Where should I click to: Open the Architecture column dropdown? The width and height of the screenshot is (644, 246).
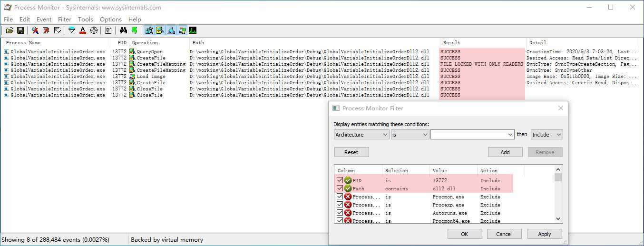[x=361, y=135]
